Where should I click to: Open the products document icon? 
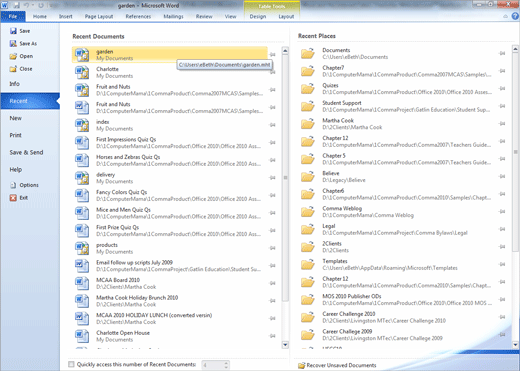[82, 248]
